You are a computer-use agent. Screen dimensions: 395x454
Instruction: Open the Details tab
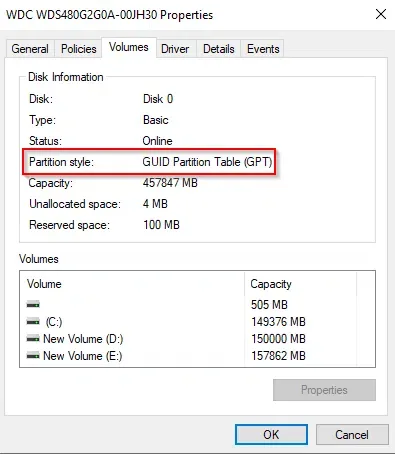(x=219, y=49)
